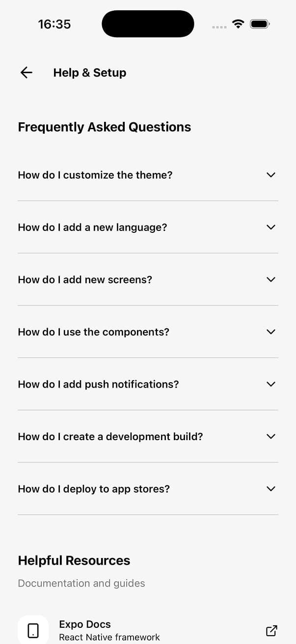Expand the add new screens chevron
Image resolution: width=296 pixels, height=644 pixels.
(270, 280)
